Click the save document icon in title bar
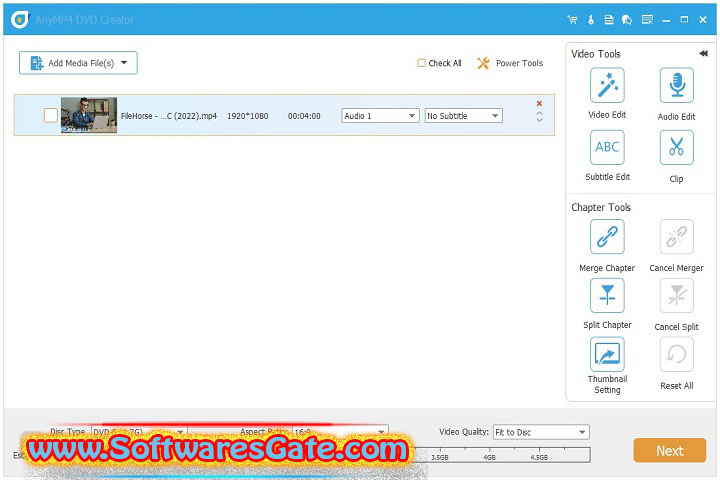 [609, 20]
